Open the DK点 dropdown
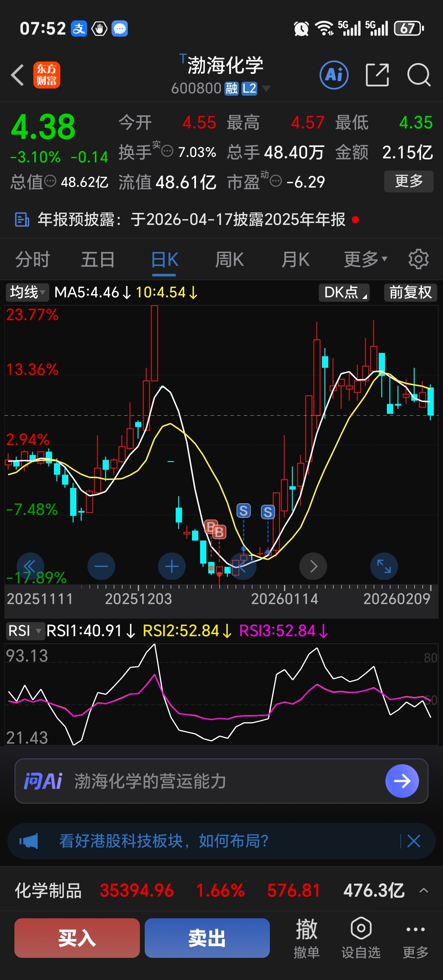Image resolution: width=443 pixels, height=980 pixels. pos(344,292)
